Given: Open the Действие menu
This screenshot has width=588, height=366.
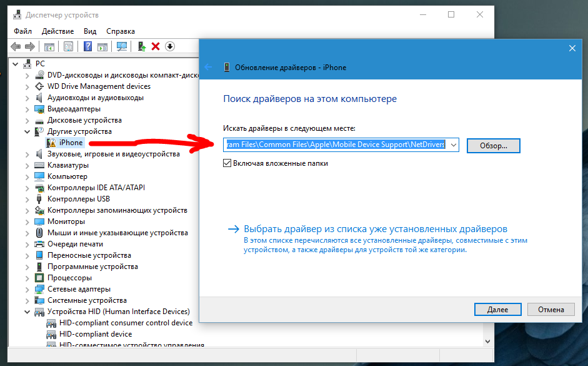Looking at the screenshot, I should 57,31.
